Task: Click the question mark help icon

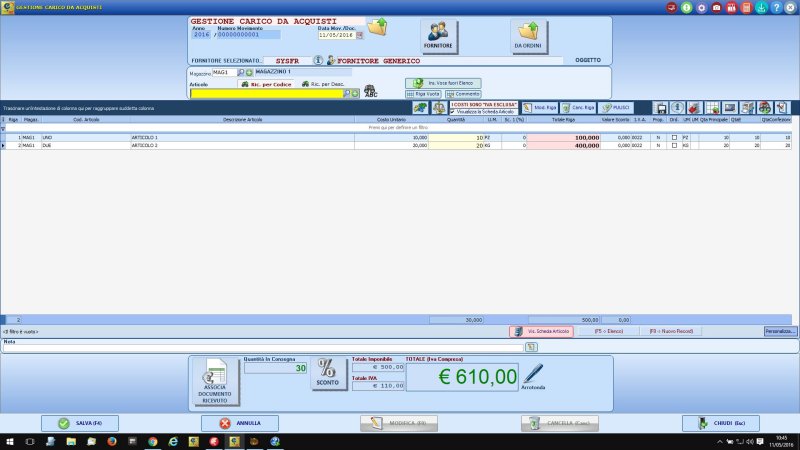Action: pyautogui.click(x=776, y=7)
